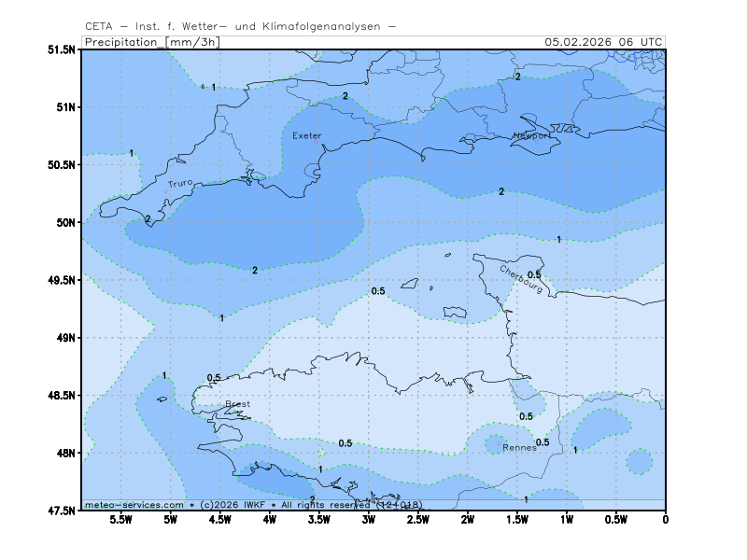Click the 49N latitude axis label
This screenshot has width=747, height=560.
(66, 338)
